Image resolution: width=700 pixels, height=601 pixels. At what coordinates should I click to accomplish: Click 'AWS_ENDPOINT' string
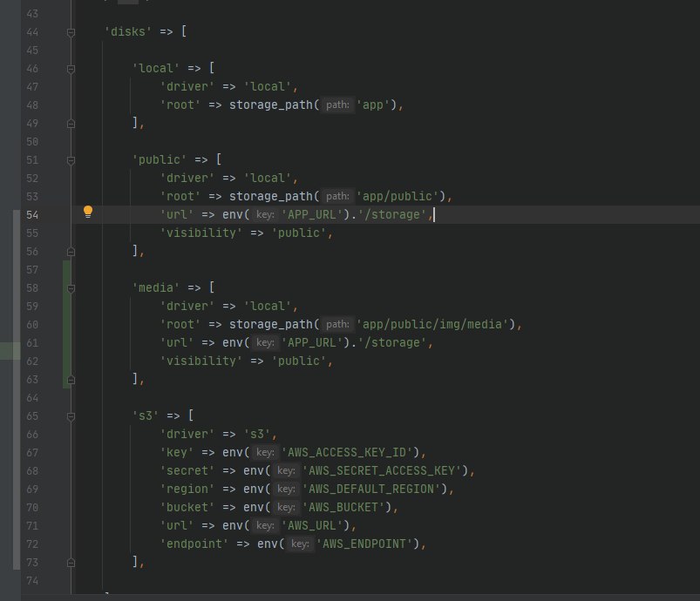[x=364, y=544]
